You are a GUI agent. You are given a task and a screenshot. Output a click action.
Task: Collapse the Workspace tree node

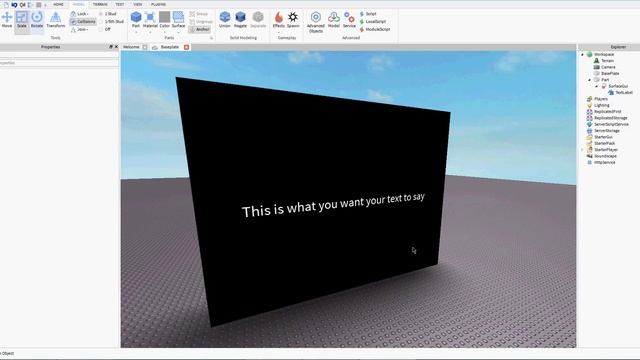coord(582,54)
